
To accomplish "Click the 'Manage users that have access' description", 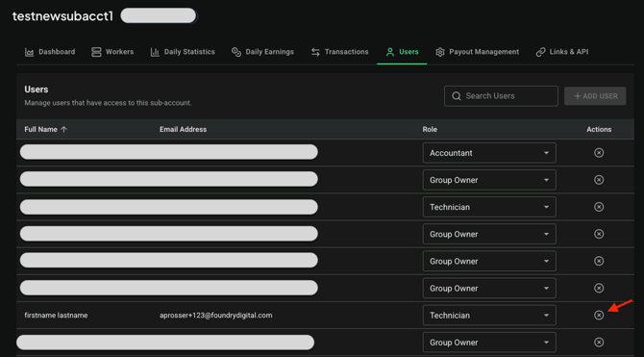I will (108, 103).
